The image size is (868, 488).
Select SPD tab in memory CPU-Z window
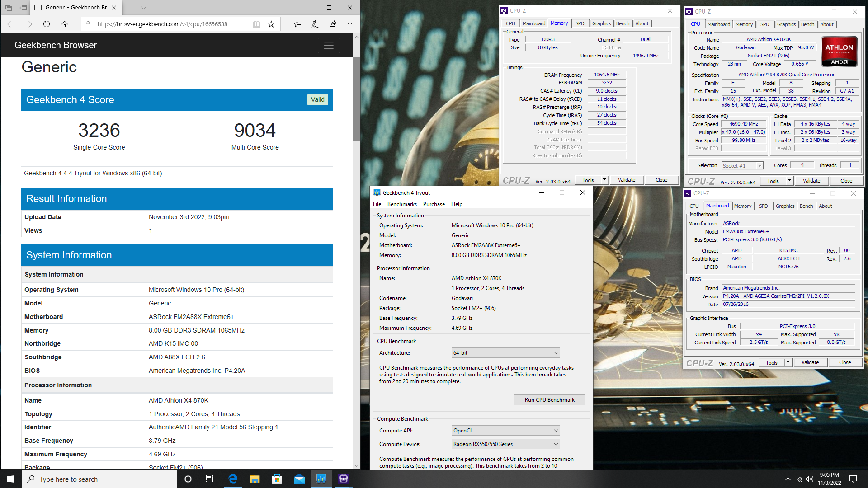point(580,23)
